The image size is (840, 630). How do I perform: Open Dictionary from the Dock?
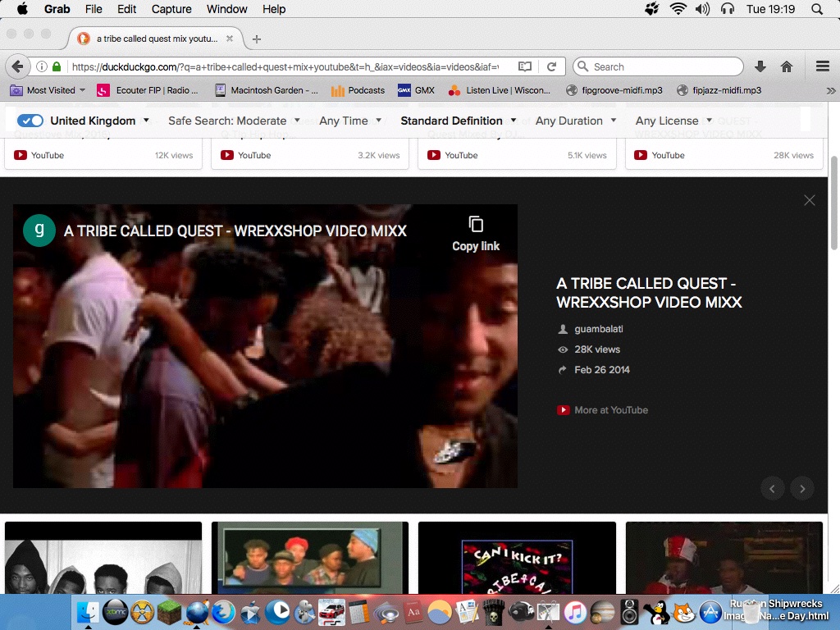pyautogui.click(x=413, y=612)
